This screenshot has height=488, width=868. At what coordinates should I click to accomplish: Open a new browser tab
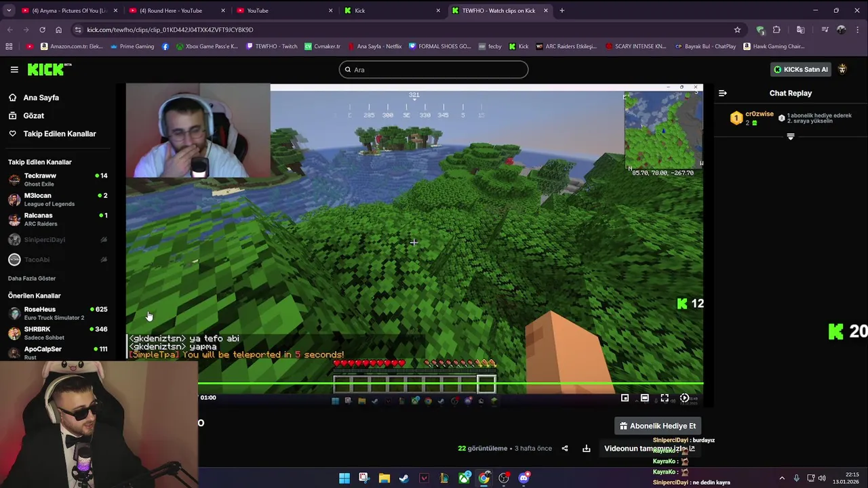coord(561,10)
